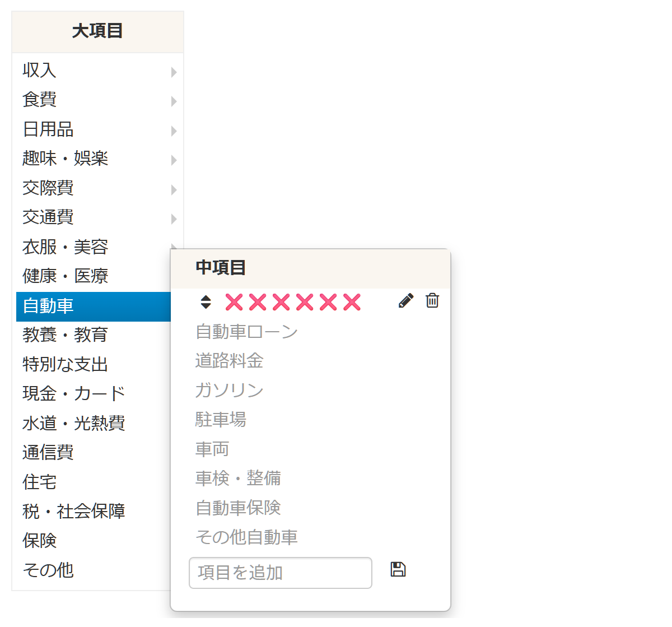Click the item marked with red crosses
The image size is (672, 627).
pos(293,302)
